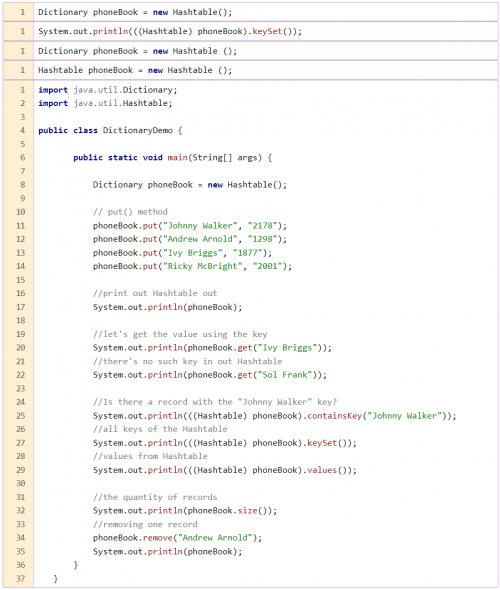Viewport: 500px width, 590px height.
Task: Click the Hashtable phoneBook = new Hashtable snippet
Action: coord(135,70)
